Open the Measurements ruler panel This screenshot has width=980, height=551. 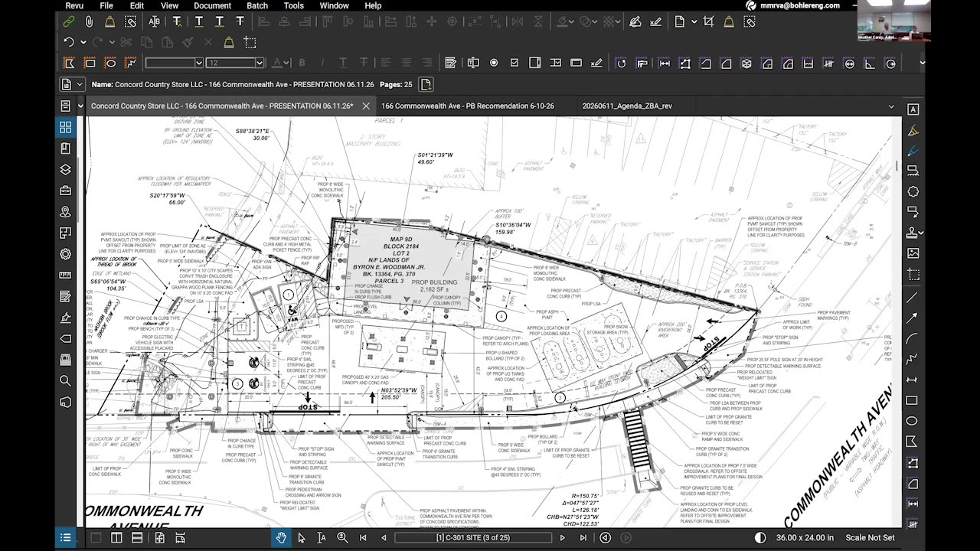(x=65, y=275)
